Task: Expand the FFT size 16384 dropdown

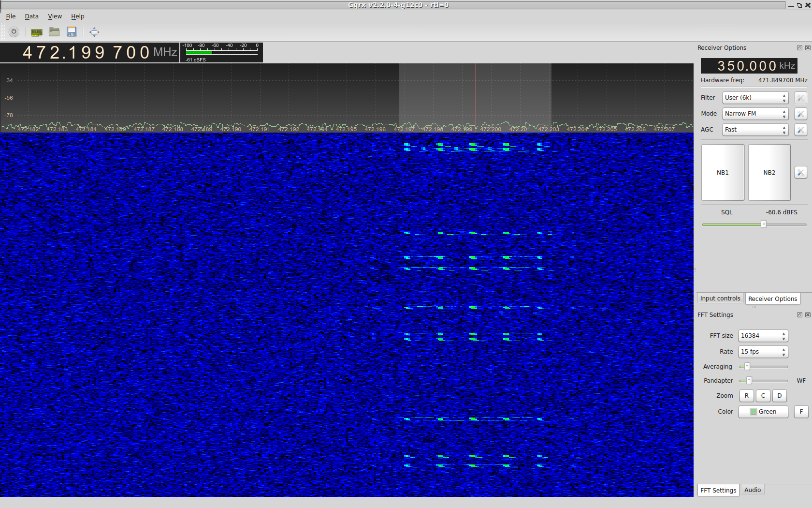Action: 763,336
